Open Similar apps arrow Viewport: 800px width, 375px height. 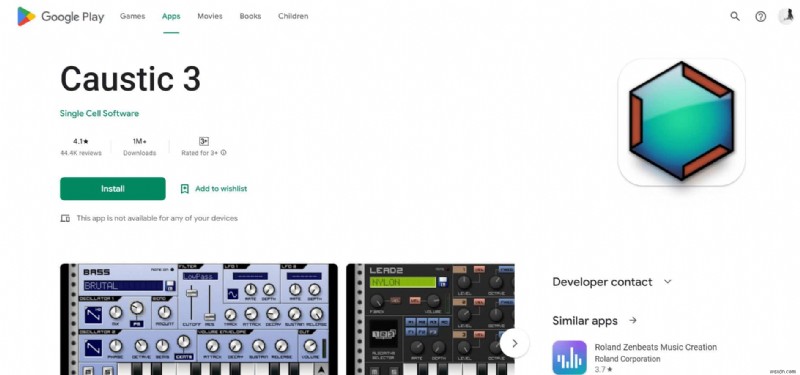click(633, 320)
